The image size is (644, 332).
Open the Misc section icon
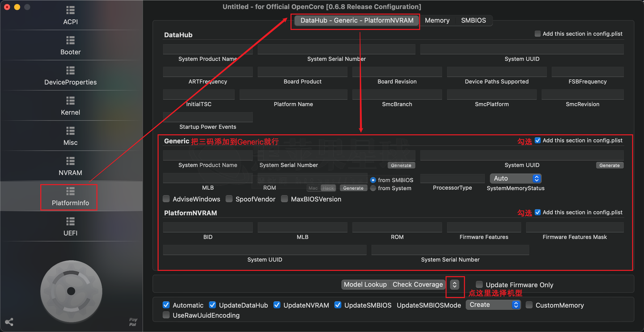click(70, 130)
